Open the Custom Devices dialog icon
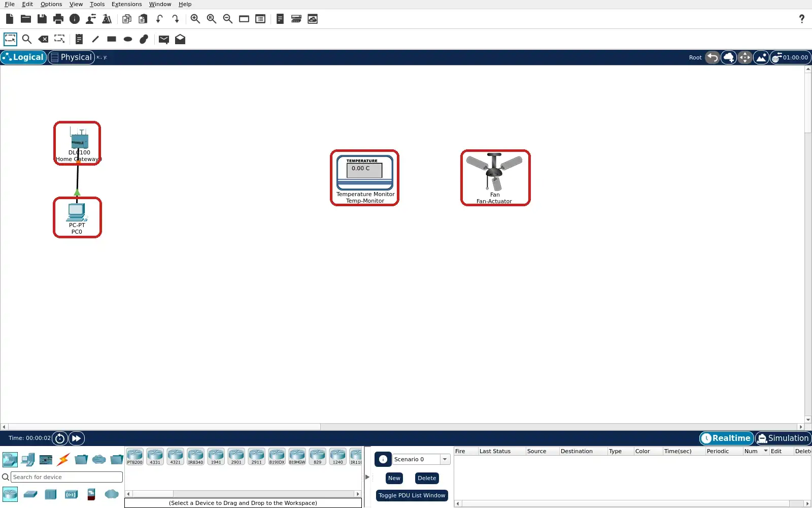The width and height of the screenshot is (812, 508). (x=296, y=19)
